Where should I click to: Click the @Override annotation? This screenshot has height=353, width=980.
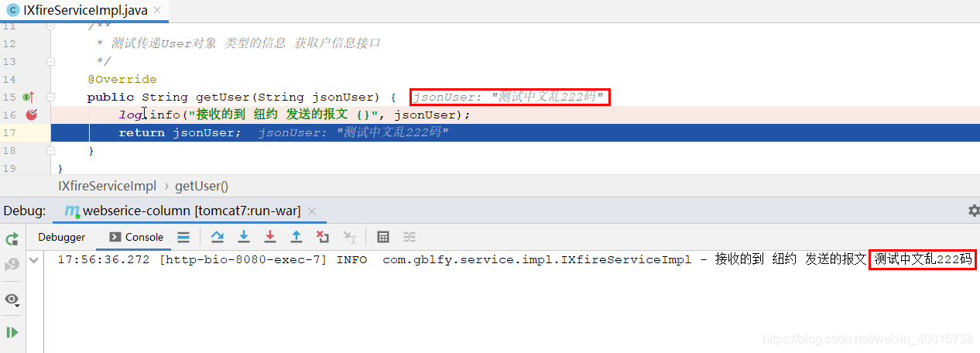click(122, 79)
